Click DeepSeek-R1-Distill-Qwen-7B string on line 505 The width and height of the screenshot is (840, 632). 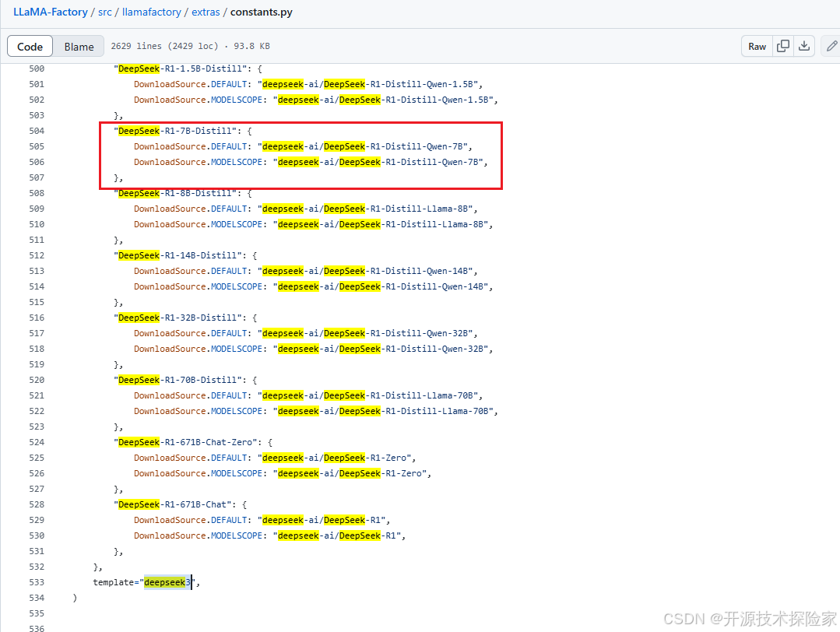coord(362,146)
